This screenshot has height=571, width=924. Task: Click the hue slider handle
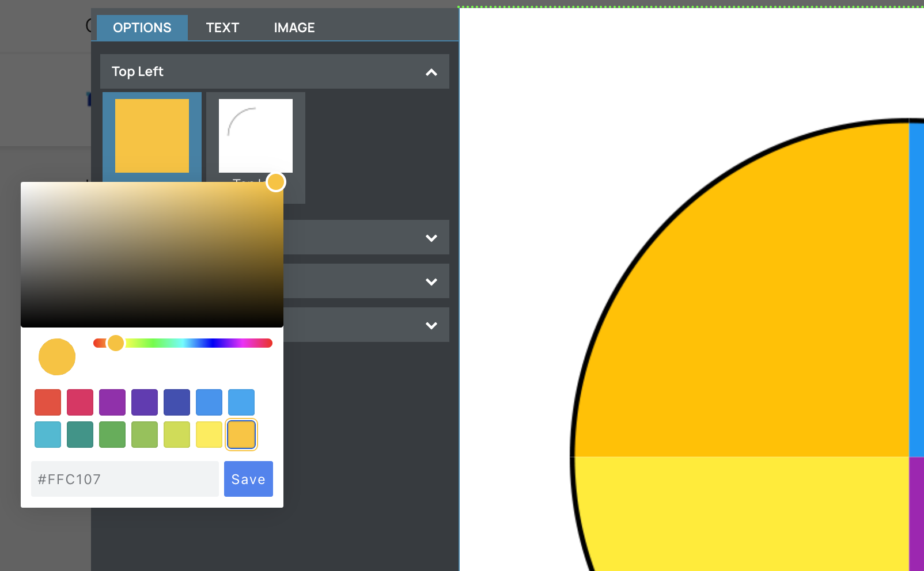pos(116,343)
